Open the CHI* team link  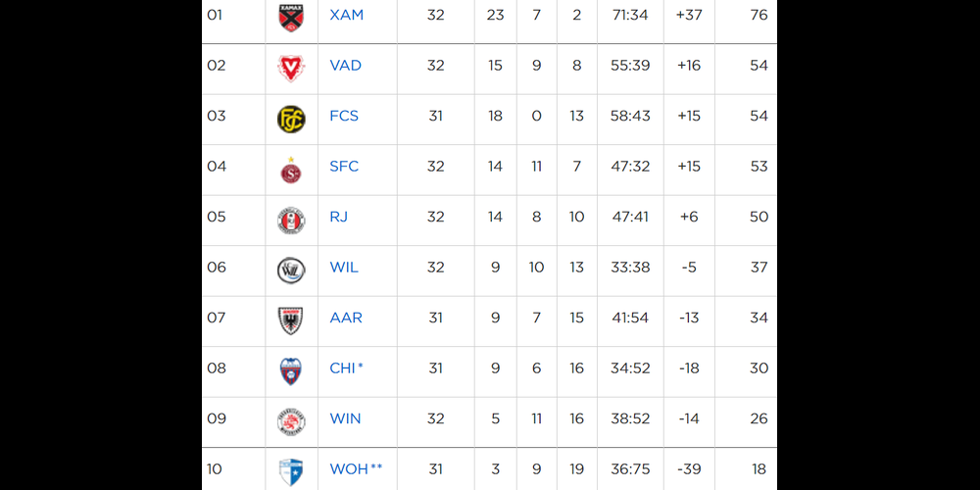346,368
